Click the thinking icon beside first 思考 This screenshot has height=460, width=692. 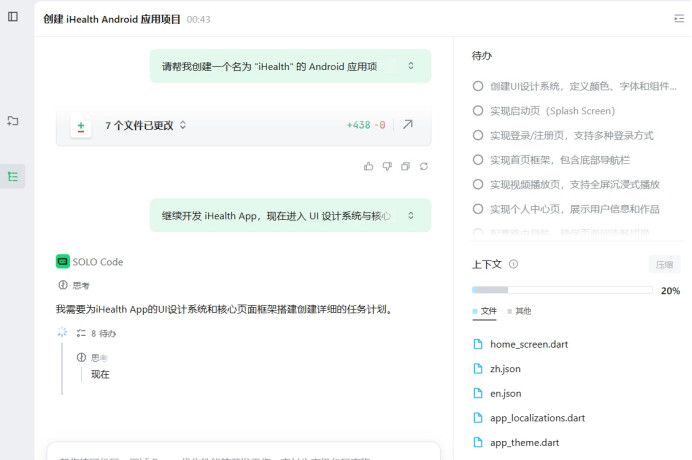pos(63,285)
